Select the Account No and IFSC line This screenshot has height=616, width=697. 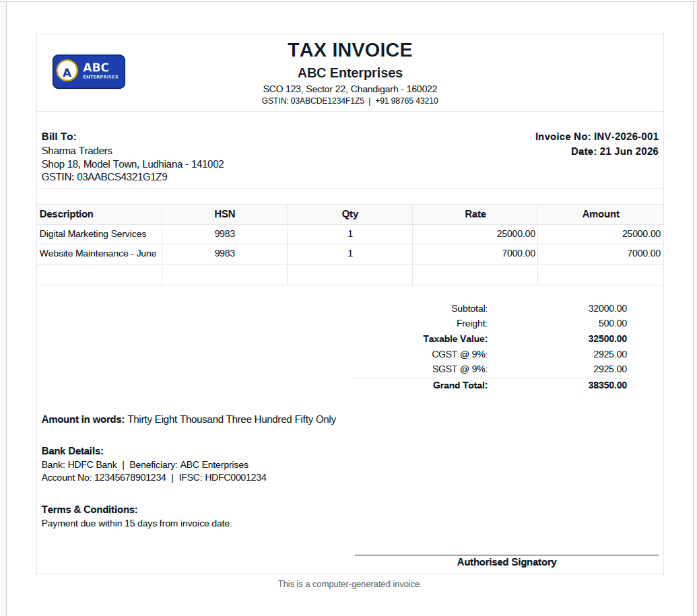(x=154, y=478)
